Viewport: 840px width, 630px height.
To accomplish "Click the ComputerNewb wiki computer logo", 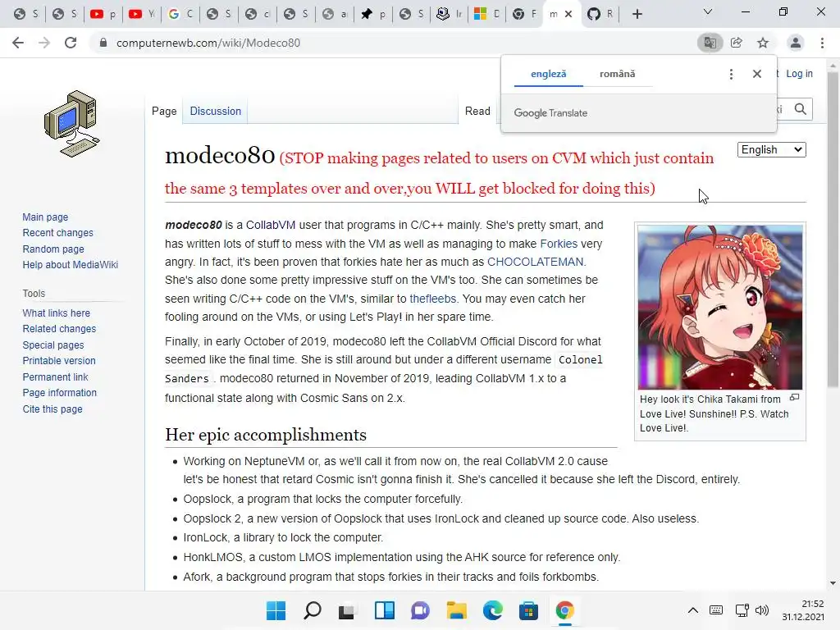I will pos(72,124).
